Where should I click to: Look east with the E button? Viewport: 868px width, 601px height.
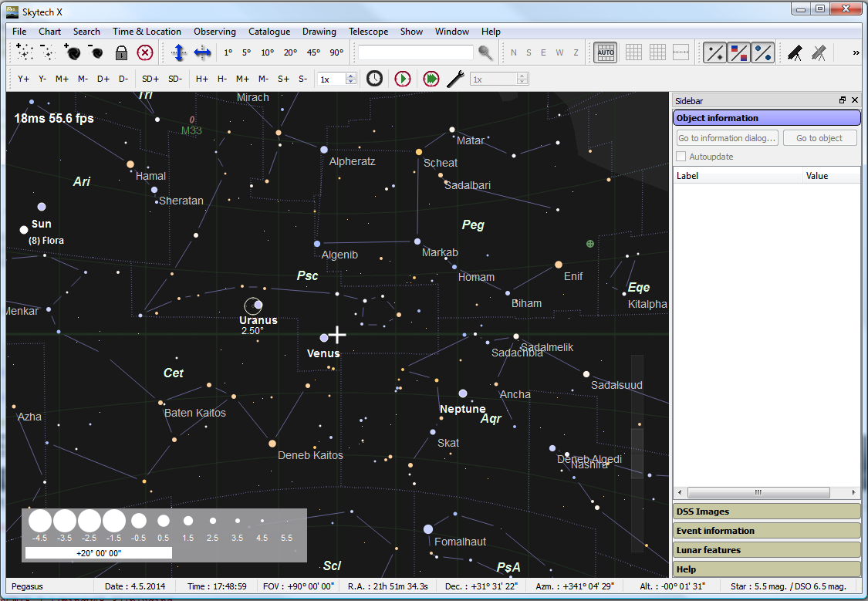pos(544,52)
